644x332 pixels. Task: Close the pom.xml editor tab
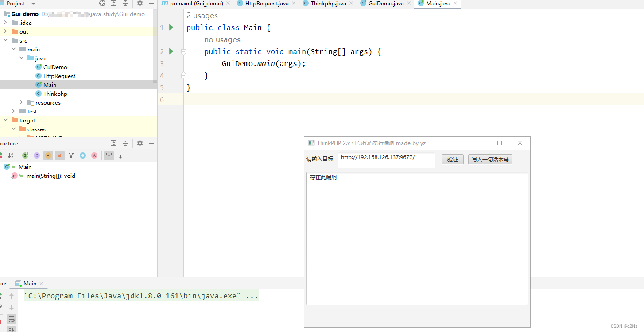pyautogui.click(x=228, y=4)
